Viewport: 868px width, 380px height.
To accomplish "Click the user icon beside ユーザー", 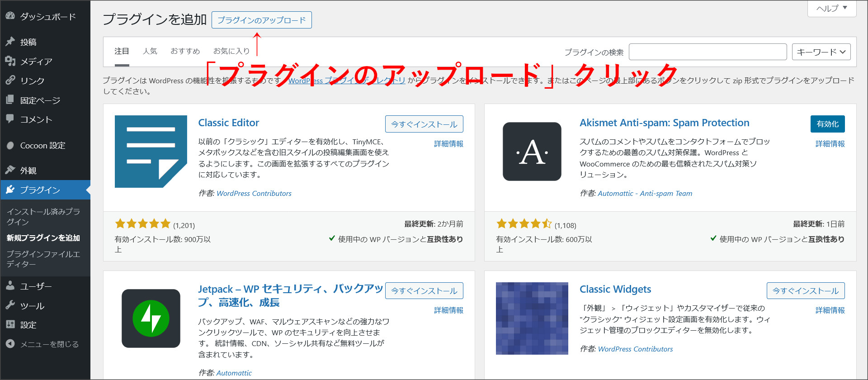I will [10, 285].
